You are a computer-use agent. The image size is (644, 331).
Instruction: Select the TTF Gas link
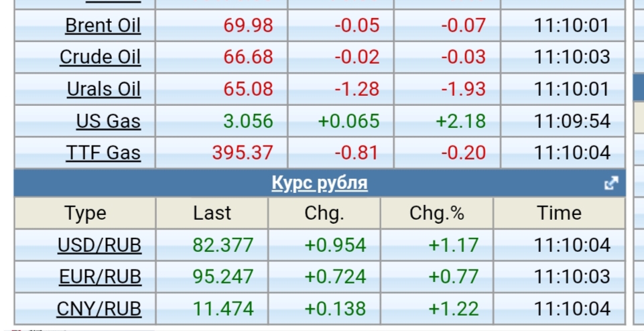click(103, 153)
